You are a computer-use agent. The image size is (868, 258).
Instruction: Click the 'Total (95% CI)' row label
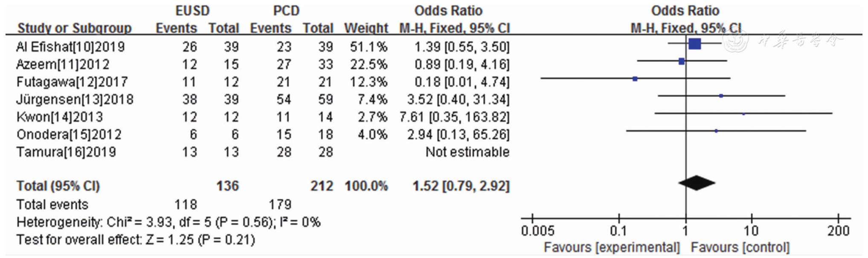pyautogui.click(x=58, y=186)
